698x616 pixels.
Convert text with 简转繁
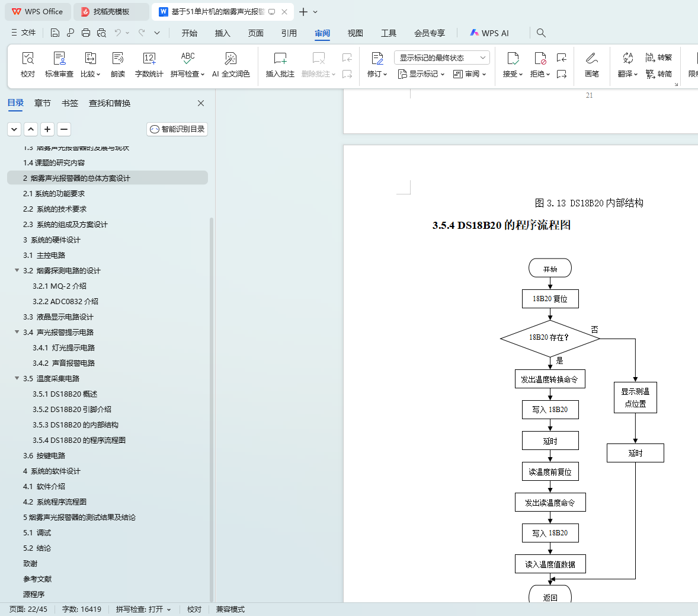[658, 58]
